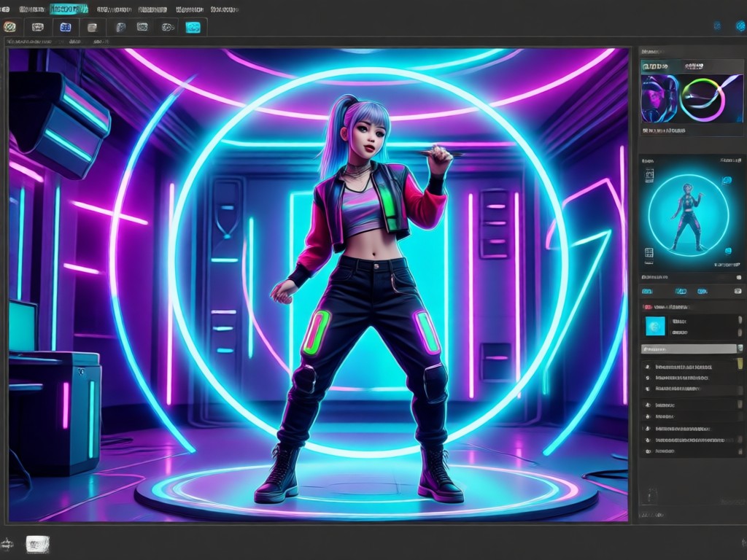Screen dimensions: 747x560
Task: Click scroll handle right of the cyan swatch's top line
Action: pos(740,320)
